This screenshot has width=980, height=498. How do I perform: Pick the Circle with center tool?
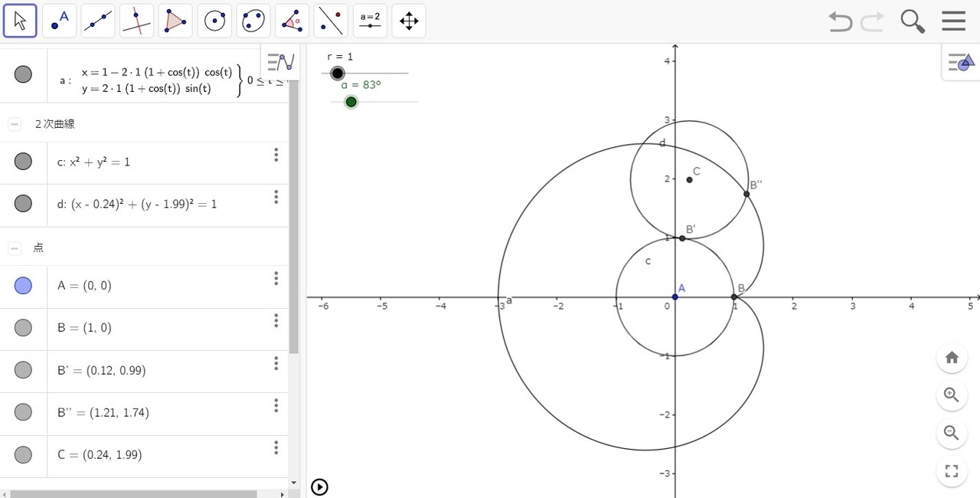[x=214, y=21]
